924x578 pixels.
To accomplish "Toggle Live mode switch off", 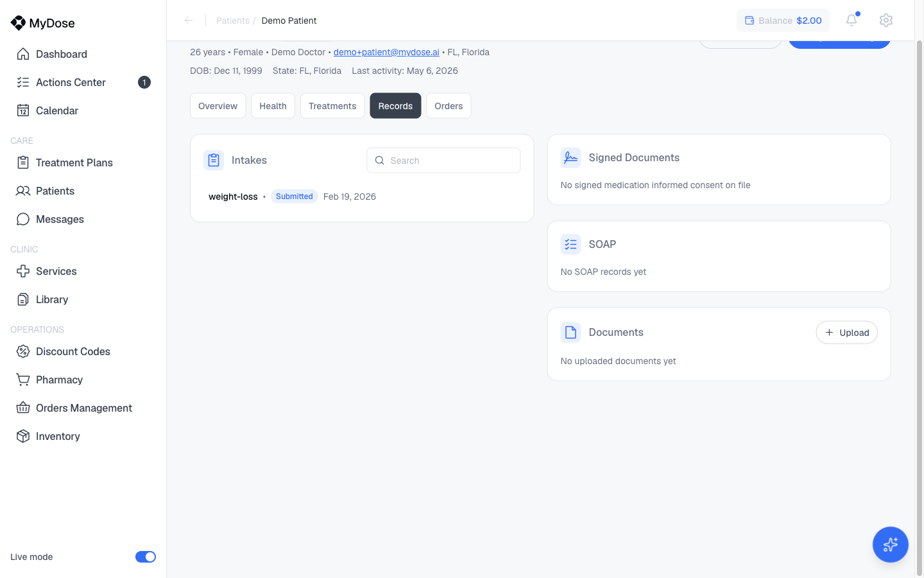I will 146,557.
